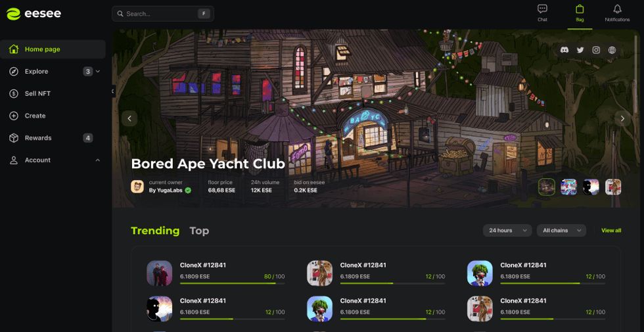Click the Discord icon on banner
This screenshot has height=332, width=644.
pos(564,50)
